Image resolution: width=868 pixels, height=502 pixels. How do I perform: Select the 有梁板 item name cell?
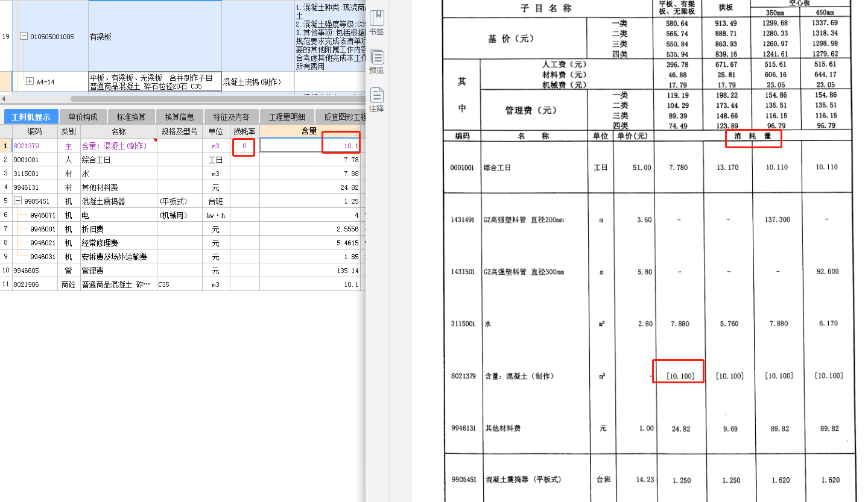point(154,37)
